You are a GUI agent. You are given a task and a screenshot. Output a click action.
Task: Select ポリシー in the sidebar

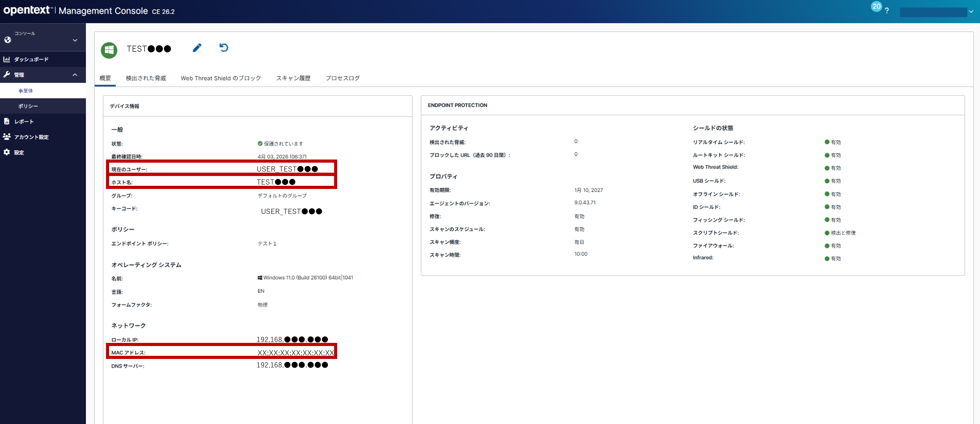pyautogui.click(x=28, y=106)
